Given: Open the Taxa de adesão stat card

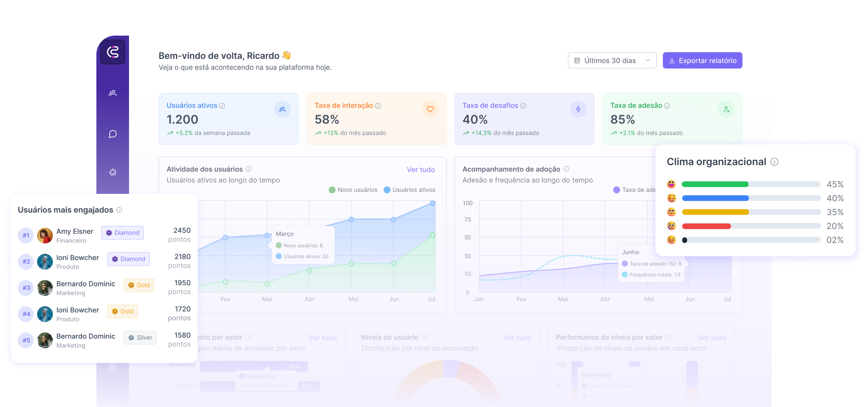Looking at the screenshot, I should (672, 119).
